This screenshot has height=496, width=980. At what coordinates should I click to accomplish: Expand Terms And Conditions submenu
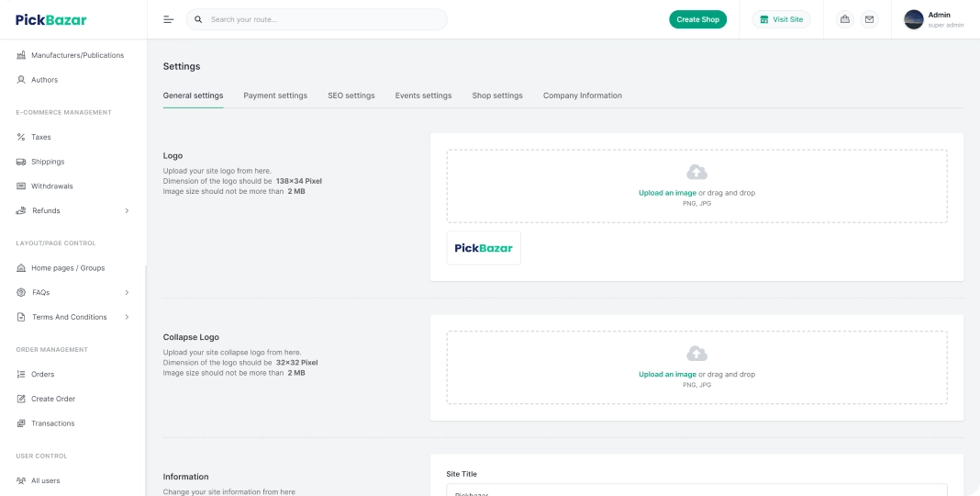click(127, 317)
